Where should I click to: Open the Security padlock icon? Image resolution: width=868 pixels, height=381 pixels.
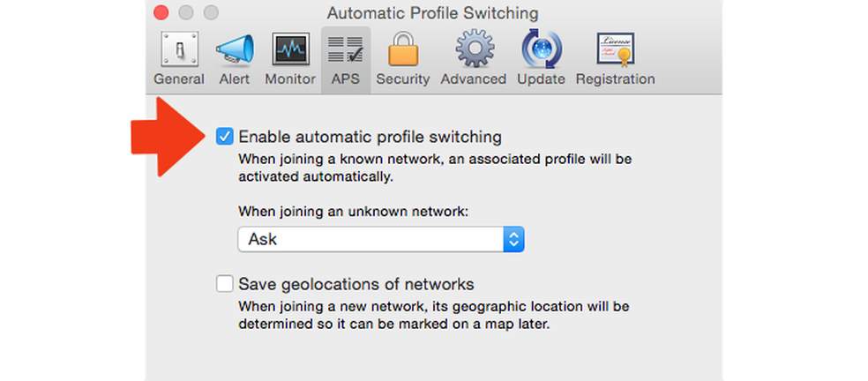click(402, 49)
